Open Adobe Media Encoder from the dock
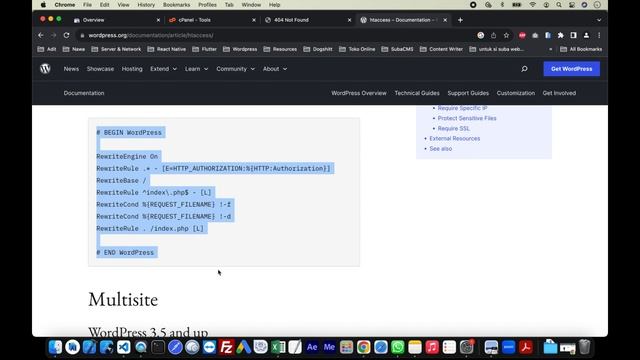Image resolution: width=640 pixels, height=360 pixels. pyautogui.click(x=329, y=347)
